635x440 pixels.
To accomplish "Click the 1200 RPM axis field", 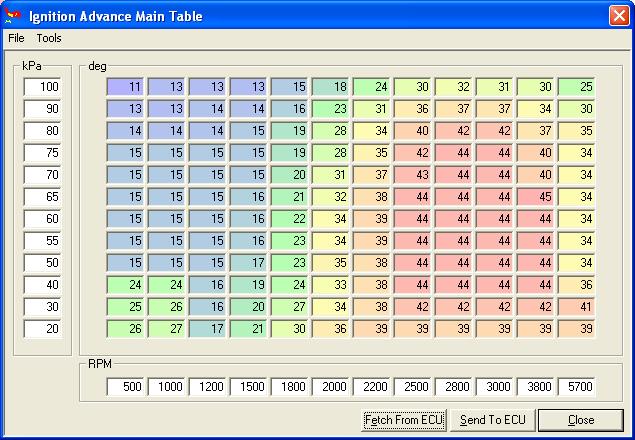I will pos(207,387).
